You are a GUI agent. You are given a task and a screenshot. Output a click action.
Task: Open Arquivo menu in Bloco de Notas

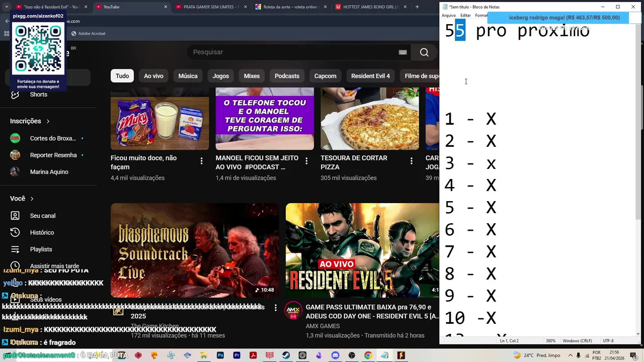click(449, 15)
